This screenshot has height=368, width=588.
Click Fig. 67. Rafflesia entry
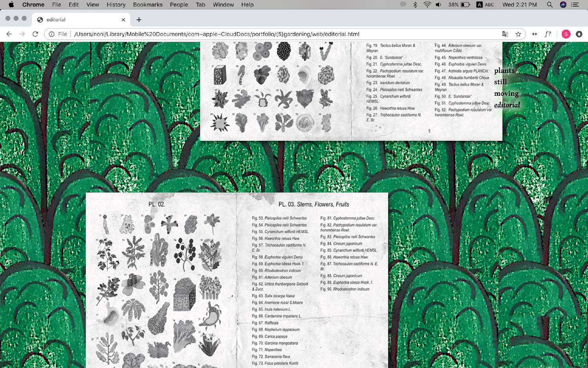pos(265,323)
